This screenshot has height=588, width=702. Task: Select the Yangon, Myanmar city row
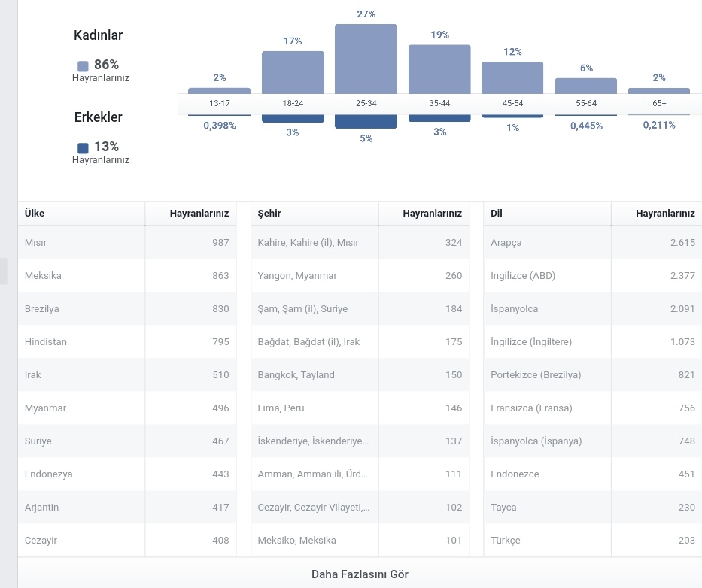360,276
